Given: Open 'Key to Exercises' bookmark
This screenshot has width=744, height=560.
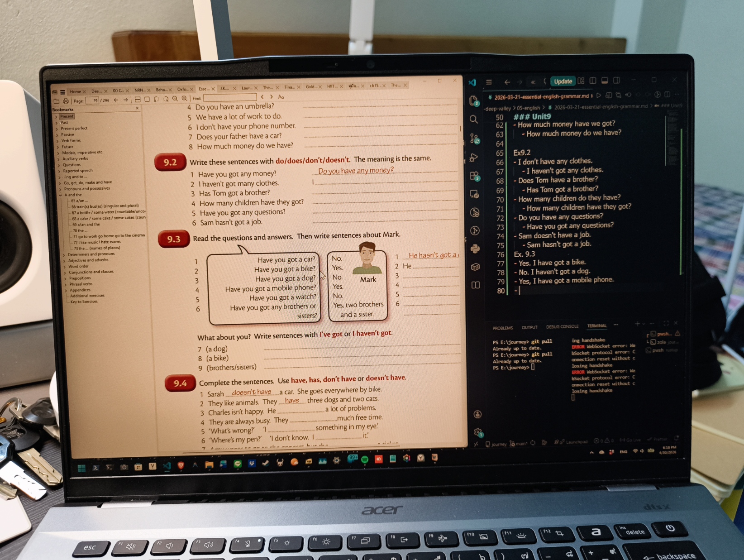Looking at the screenshot, I should [x=84, y=302].
